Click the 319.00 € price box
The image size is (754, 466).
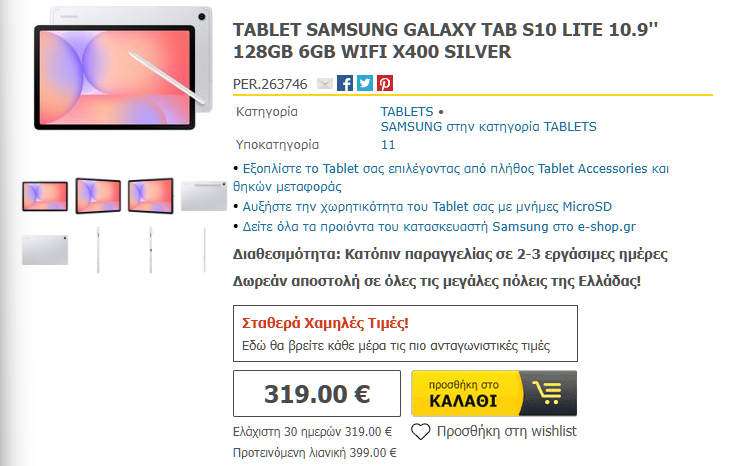coord(318,393)
